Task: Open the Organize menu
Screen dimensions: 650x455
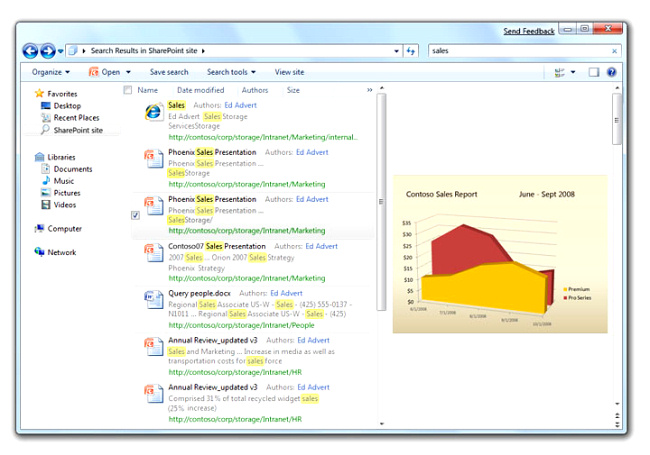Action: click(51, 72)
